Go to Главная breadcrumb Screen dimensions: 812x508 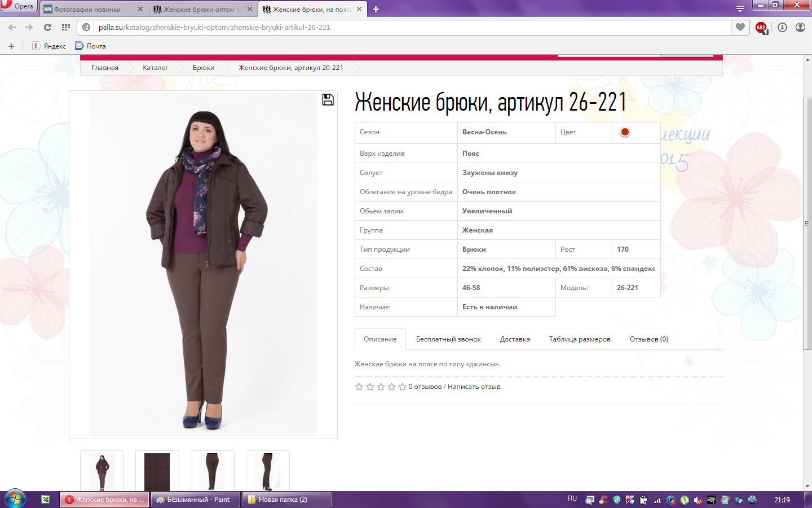click(105, 68)
